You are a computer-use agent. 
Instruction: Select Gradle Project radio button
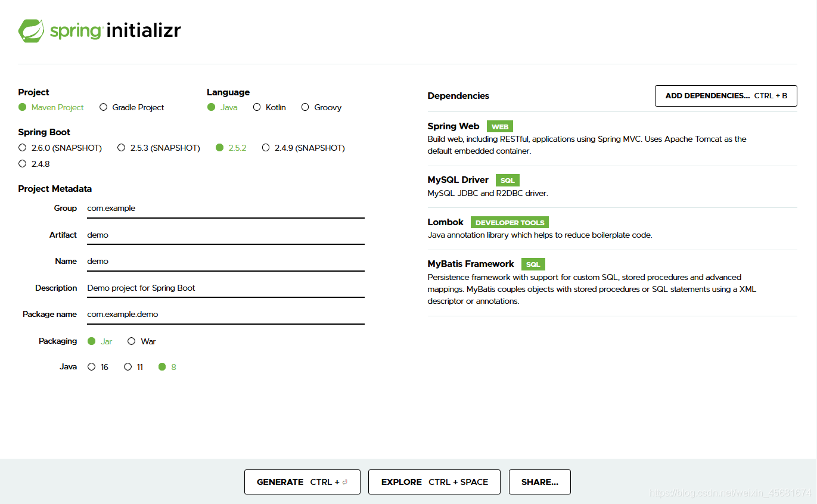[x=132, y=107]
